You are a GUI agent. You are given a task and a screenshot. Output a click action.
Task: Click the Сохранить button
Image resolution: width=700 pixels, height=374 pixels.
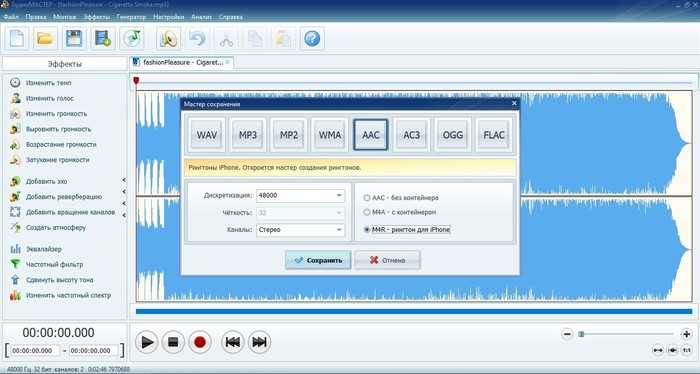click(x=318, y=260)
